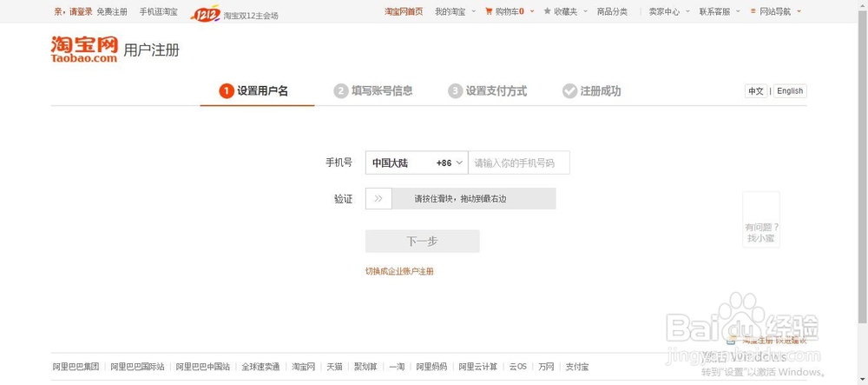Switch language to English
The width and height of the screenshot is (868, 385).
(790, 91)
